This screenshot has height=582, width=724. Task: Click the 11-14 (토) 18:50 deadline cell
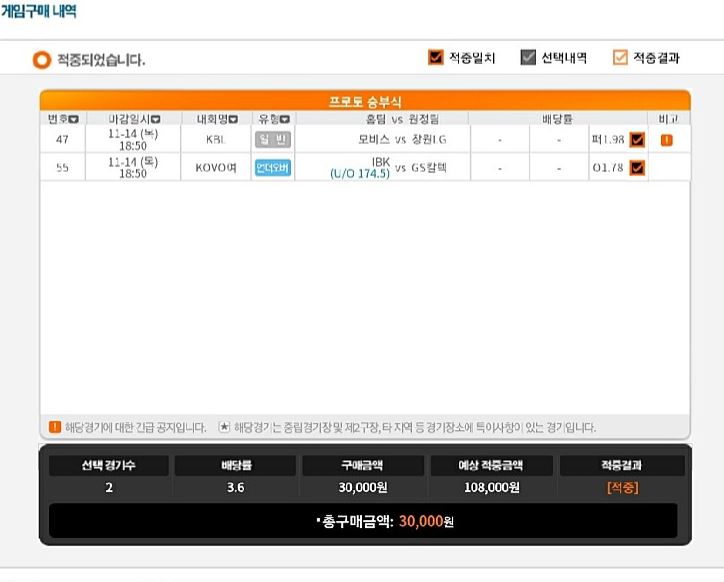click(x=133, y=168)
